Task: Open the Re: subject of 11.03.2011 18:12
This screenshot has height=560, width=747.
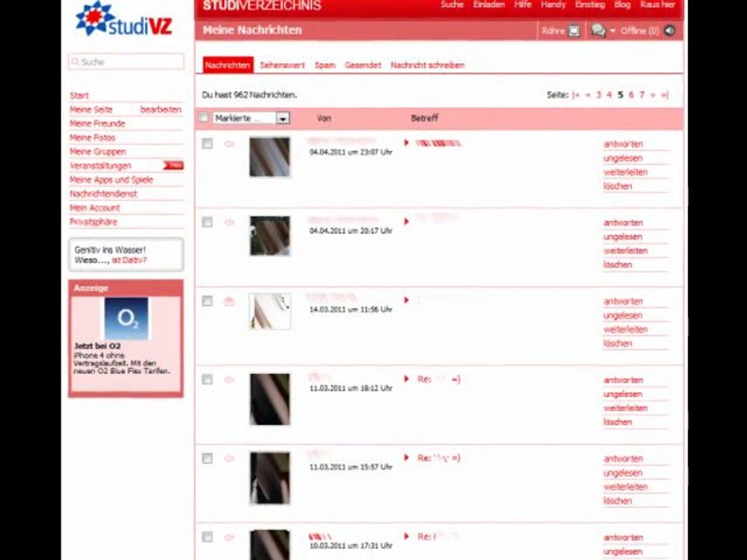Action: coord(439,380)
